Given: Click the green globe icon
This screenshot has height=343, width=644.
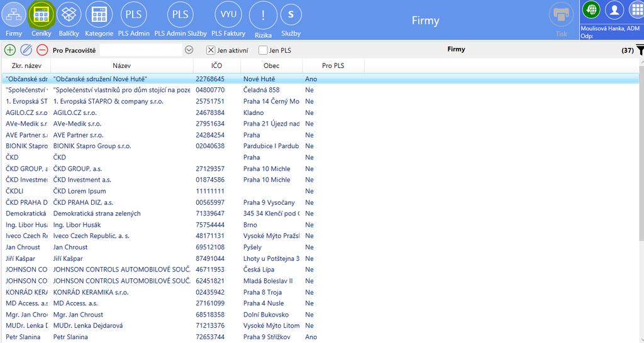Looking at the screenshot, I should coord(591,10).
